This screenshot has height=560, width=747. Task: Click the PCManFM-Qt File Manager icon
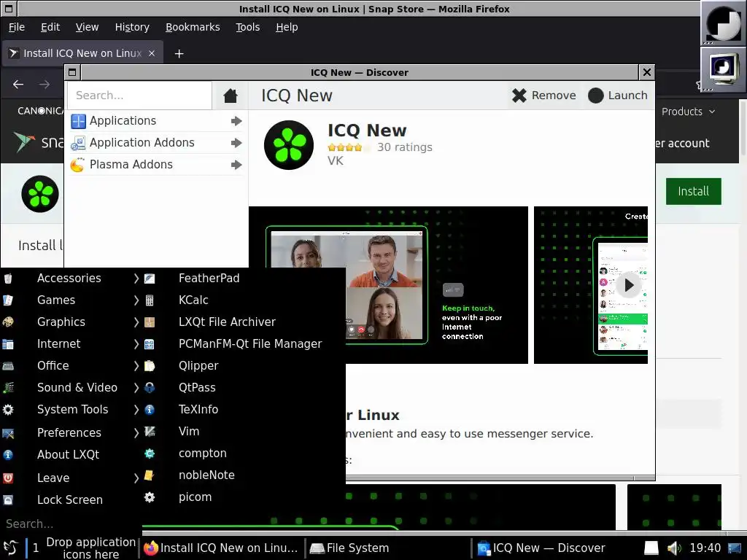150,344
